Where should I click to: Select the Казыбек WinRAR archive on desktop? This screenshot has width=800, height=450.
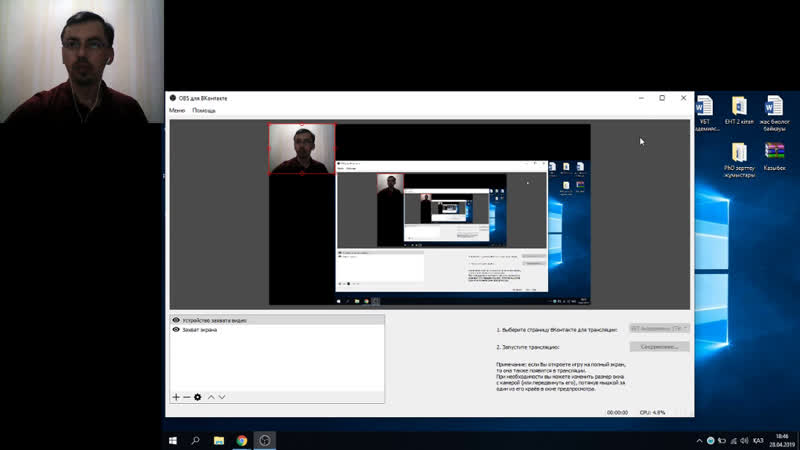[x=774, y=156]
